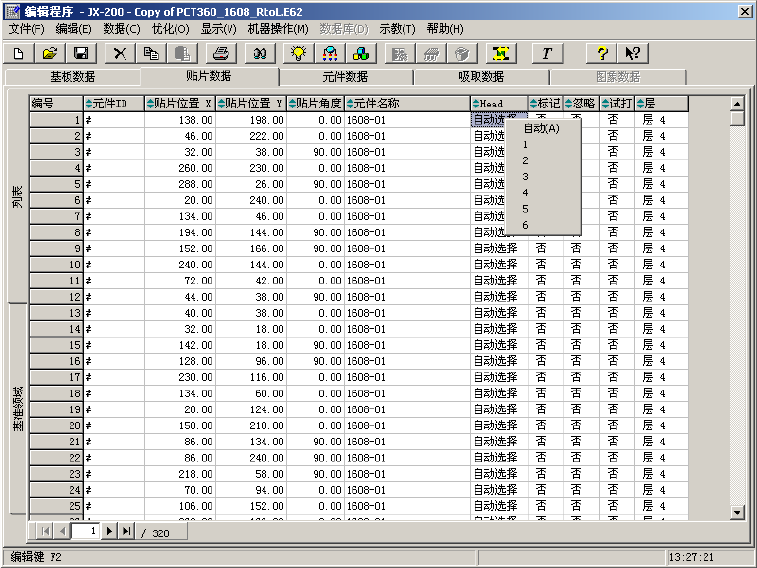Save the program with the floppy disk icon
757x568 pixels.
pos(80,53)
